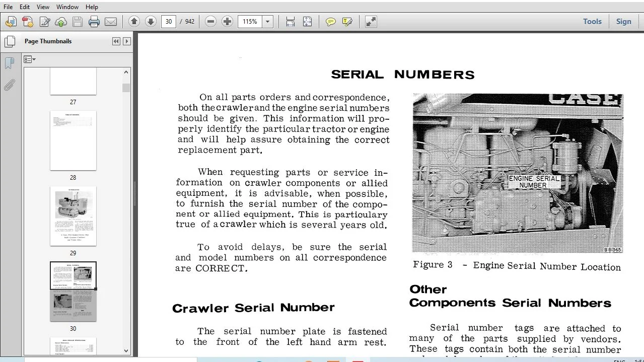The height and width of the screenshot is (362, 644).
Task: Click the SERIAL NUMBERS page heading
Action: pyautogui.click(x=403, y=75)
